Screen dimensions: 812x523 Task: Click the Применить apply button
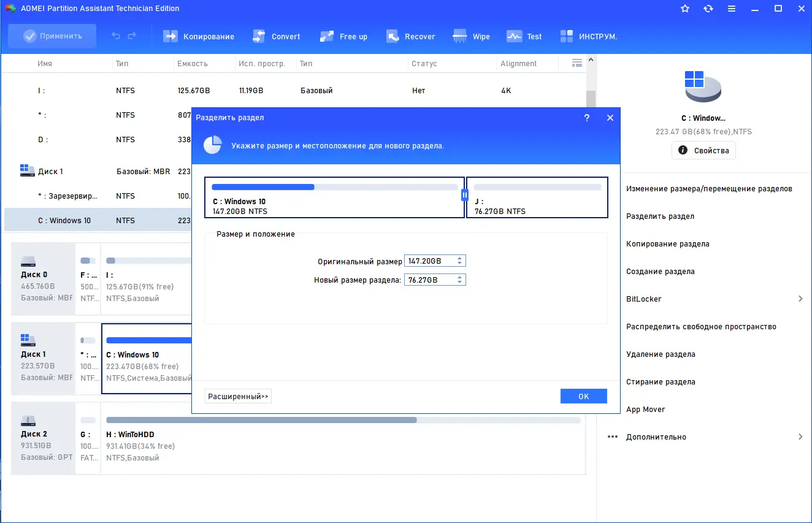[x=52, y=36]
